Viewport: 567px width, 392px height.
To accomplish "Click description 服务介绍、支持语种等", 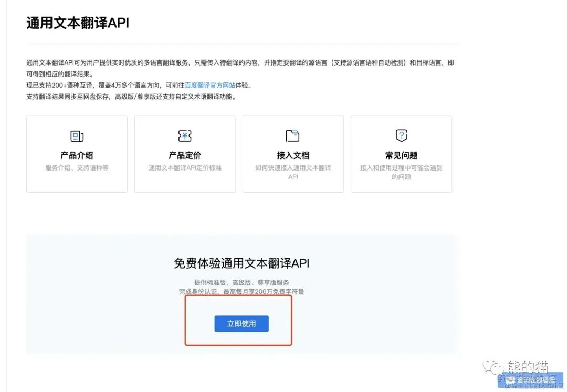I will 77,167.
